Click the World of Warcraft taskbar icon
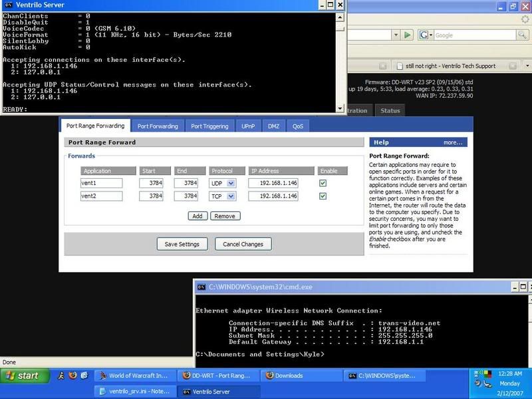This screenshot has width=532, height=399. (103, 376)
